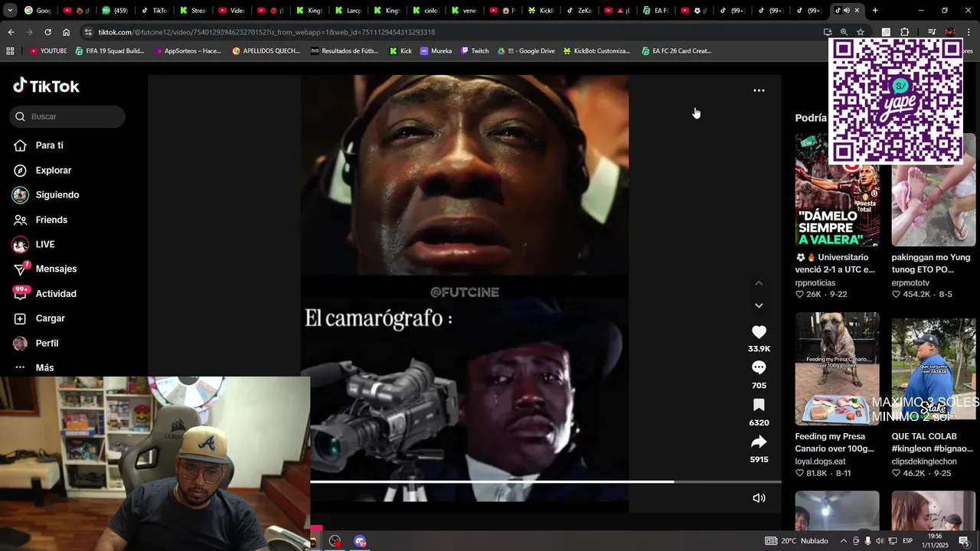This screenshot has height=551, width=980.
Task: Open the Feeding my Presa Canario thumbnail
Action: (837, 369)
